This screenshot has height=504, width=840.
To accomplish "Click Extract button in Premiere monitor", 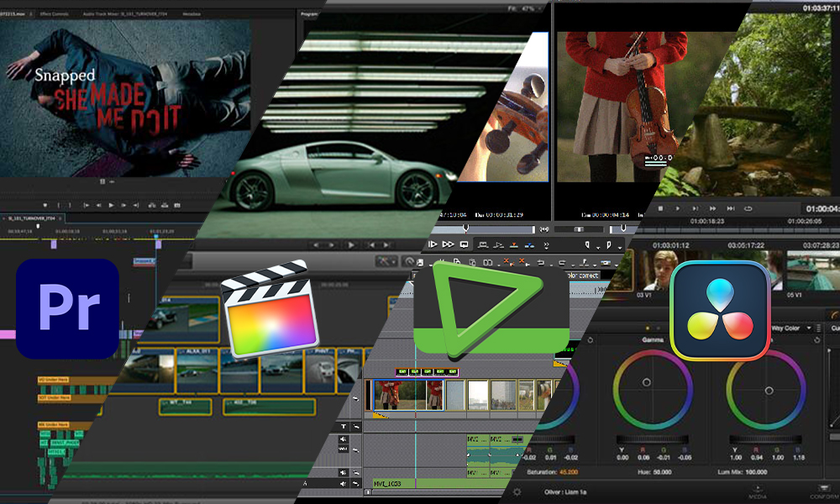I will coord(165,205).
